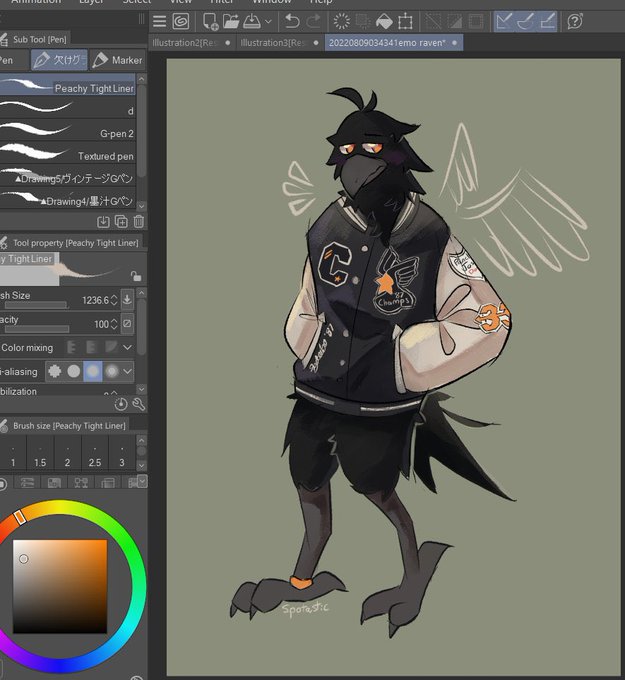The height and width of the screenshot is (680, 625).
Task: Select the emo raven canvas tab
Action: click(394, 42)
